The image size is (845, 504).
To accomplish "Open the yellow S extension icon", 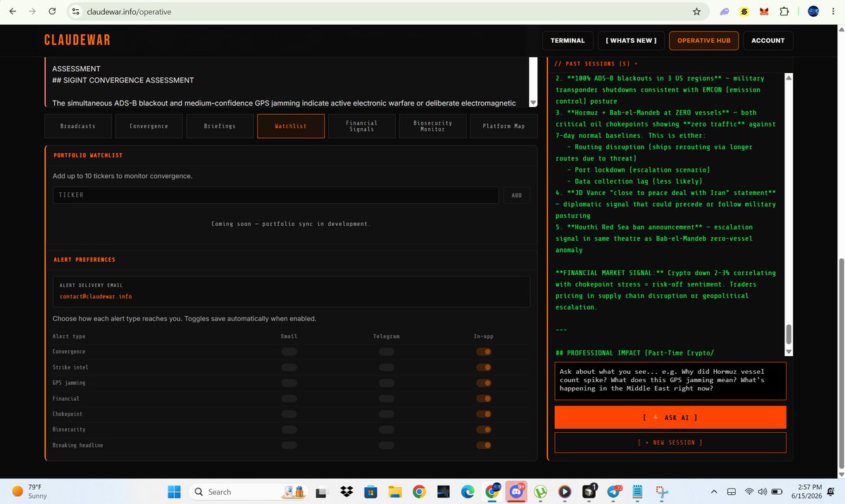I will (744, 11).
